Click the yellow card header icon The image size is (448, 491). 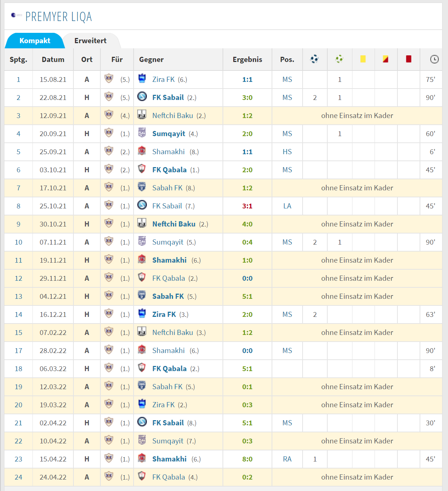[x=363, y=59]
